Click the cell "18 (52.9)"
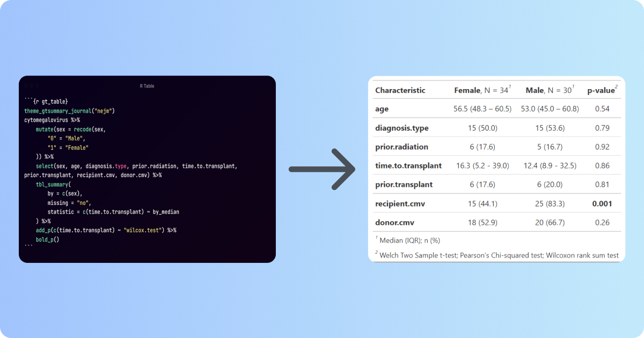 (482, 223)
